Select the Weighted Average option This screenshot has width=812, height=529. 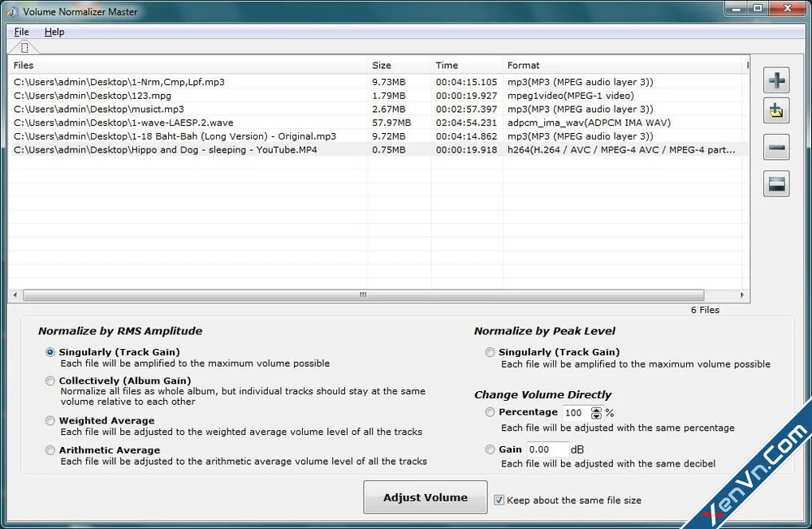(50, 421)
